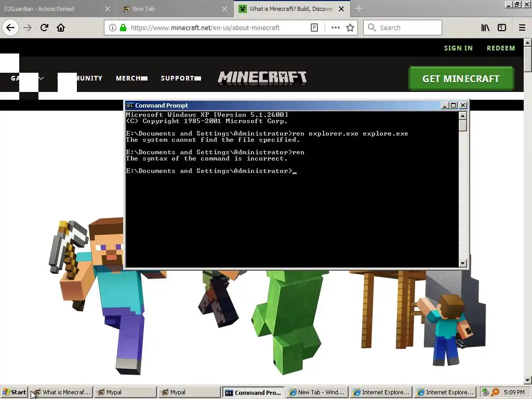Image resolution: width=532 pixels, height=399 pixels.
Task: Close the New Tab tab
Action: [x=224, y=9]
